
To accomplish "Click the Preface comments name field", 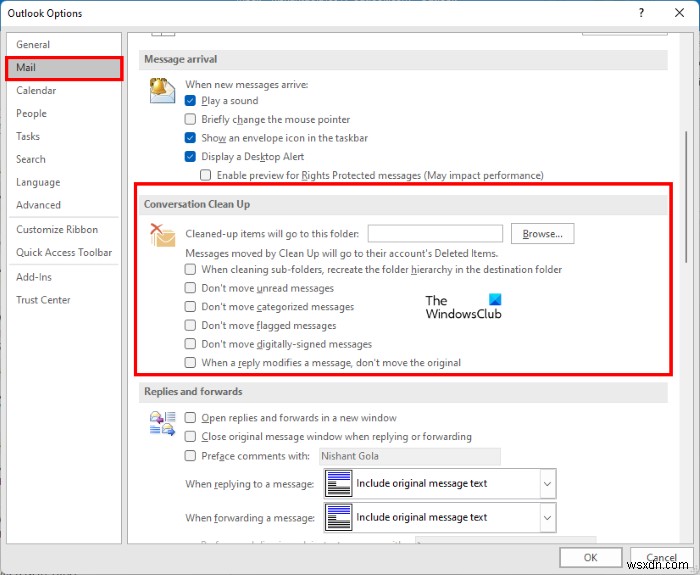I will [x=410, y=456].
